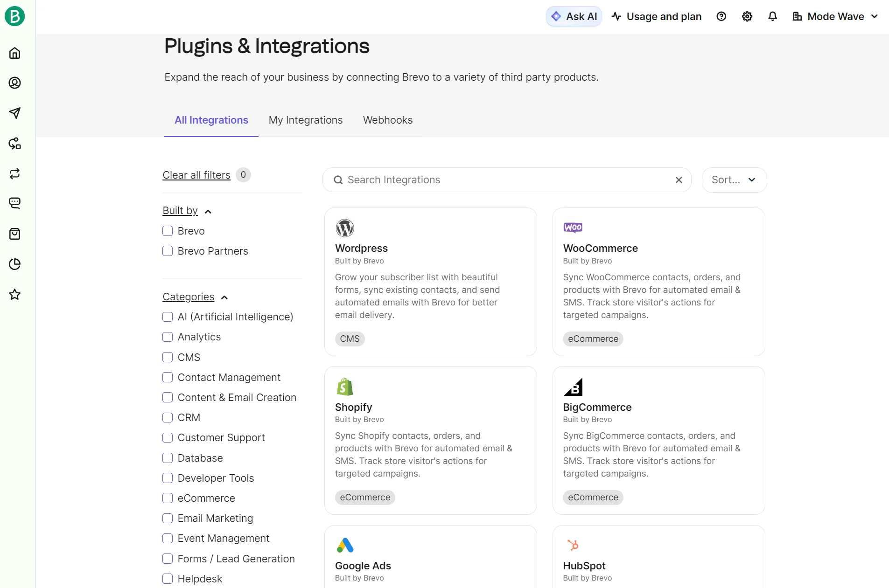Open the settings gear icon
The width and height of the screenshot is (889, 588).
point(747,17)
